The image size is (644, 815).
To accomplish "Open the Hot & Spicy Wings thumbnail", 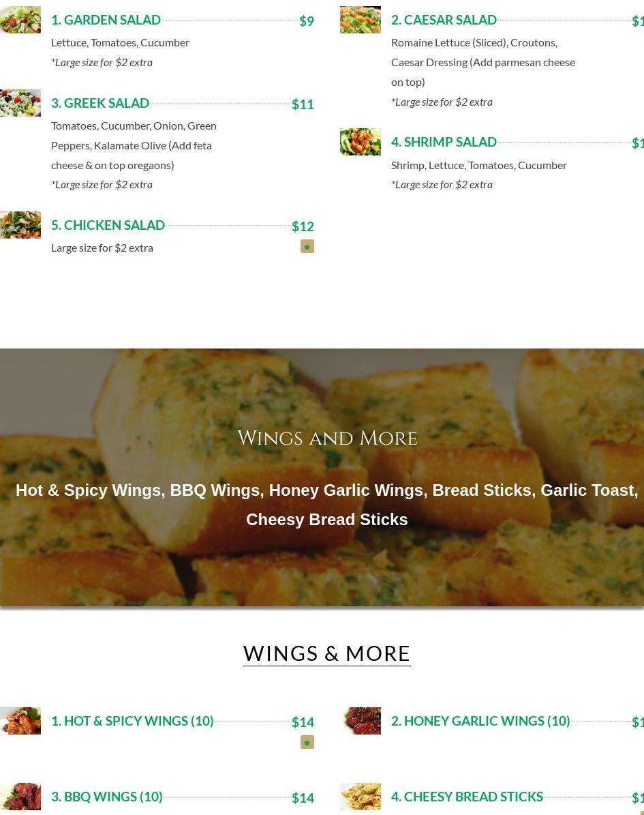I will pyautogui.click(x=20, y=721).
